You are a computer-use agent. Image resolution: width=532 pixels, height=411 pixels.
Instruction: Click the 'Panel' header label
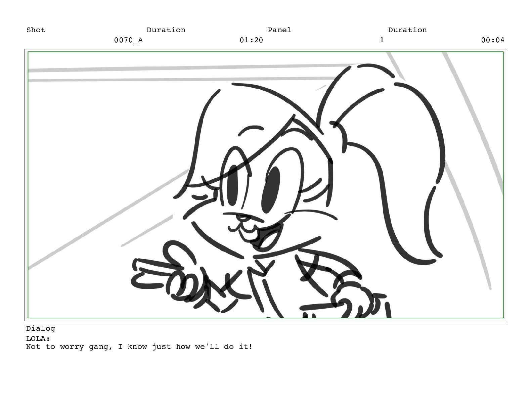279,30
